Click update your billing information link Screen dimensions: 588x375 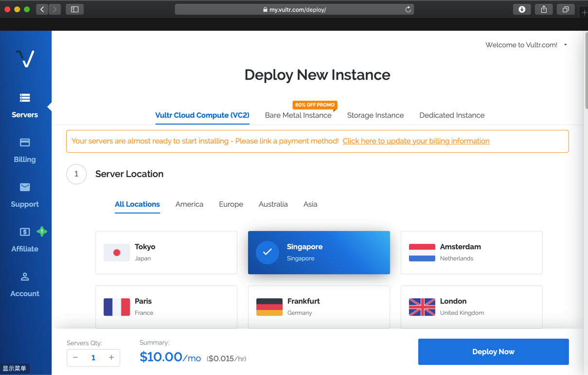(x=416, y=141)
